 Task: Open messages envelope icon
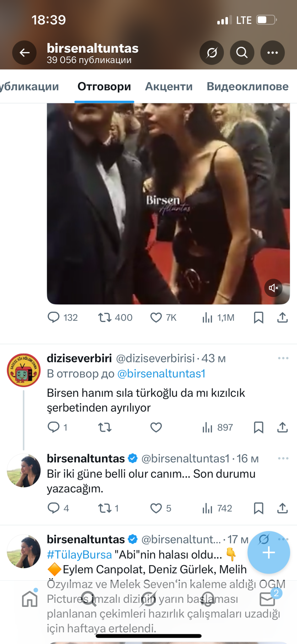267,598
